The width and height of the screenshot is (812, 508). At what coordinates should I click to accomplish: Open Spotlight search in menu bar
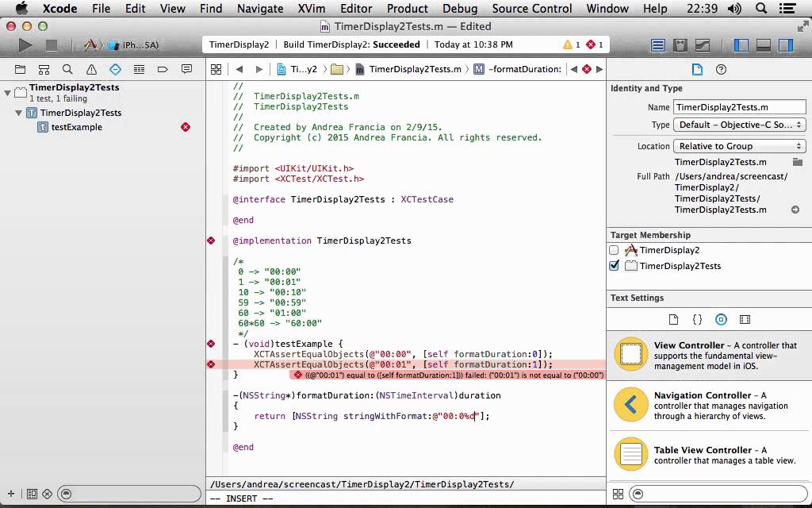[x=760, y=8]
